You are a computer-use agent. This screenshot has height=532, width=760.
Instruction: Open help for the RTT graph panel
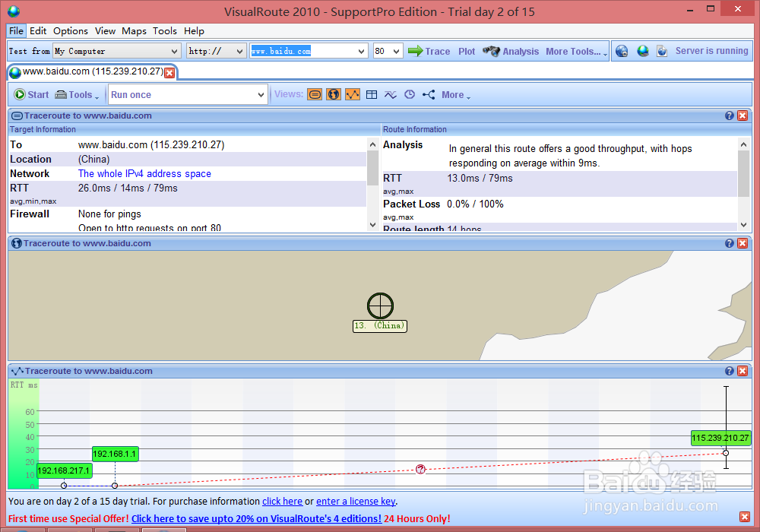pos(729,371)
